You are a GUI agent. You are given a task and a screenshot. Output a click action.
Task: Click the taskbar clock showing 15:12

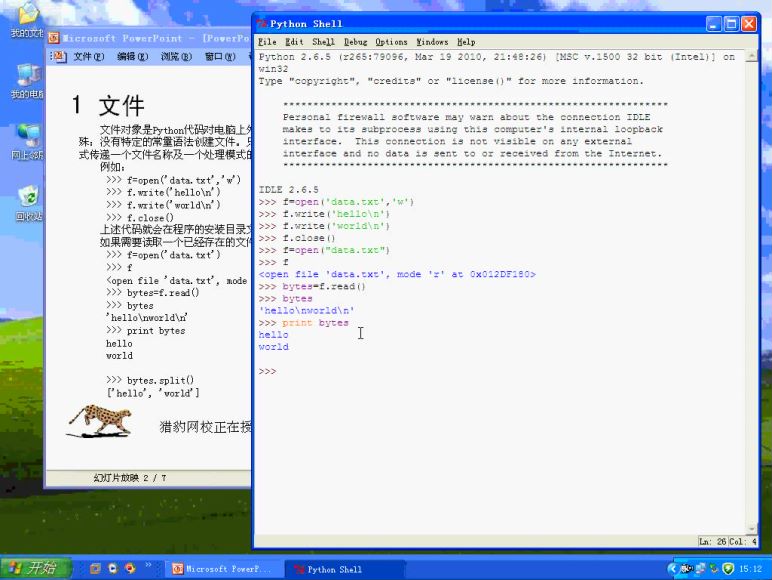click(x=750, y=569)
